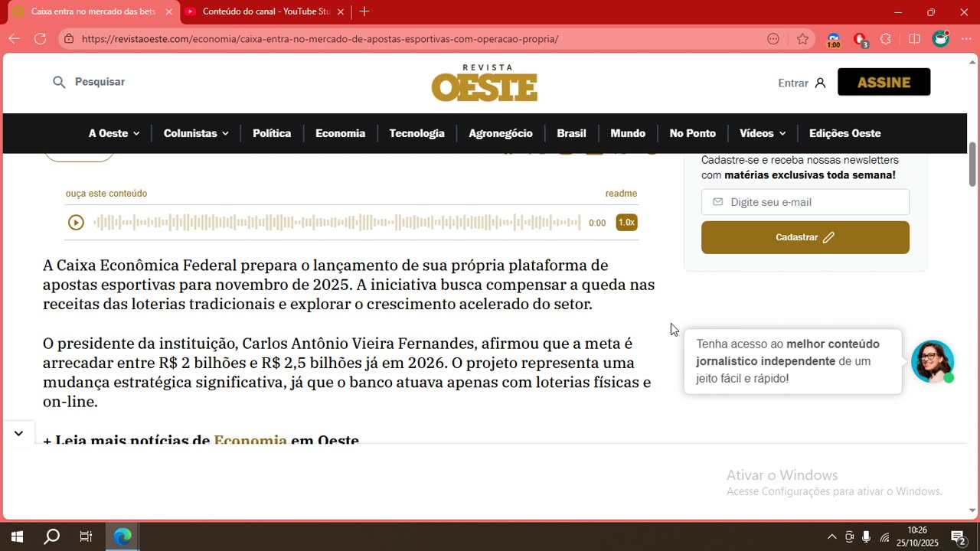The image size is (980, 551).
Task: Open the browser extensions puzzle icon
Action: 886,39
